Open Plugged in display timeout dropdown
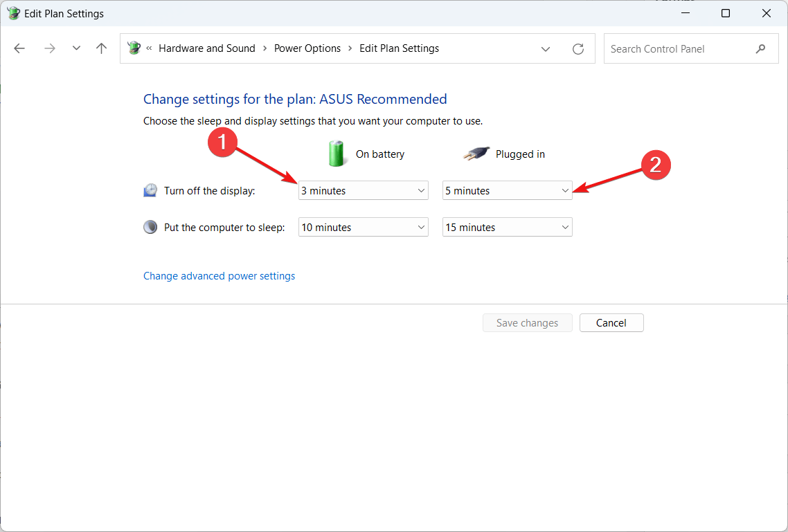The image size is (788, 532). [507, 191]
